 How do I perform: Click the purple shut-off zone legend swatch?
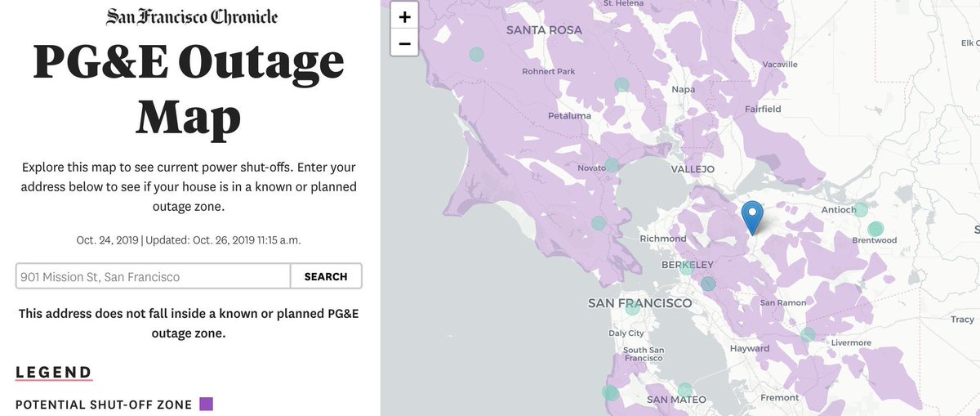tap(207, 404)
